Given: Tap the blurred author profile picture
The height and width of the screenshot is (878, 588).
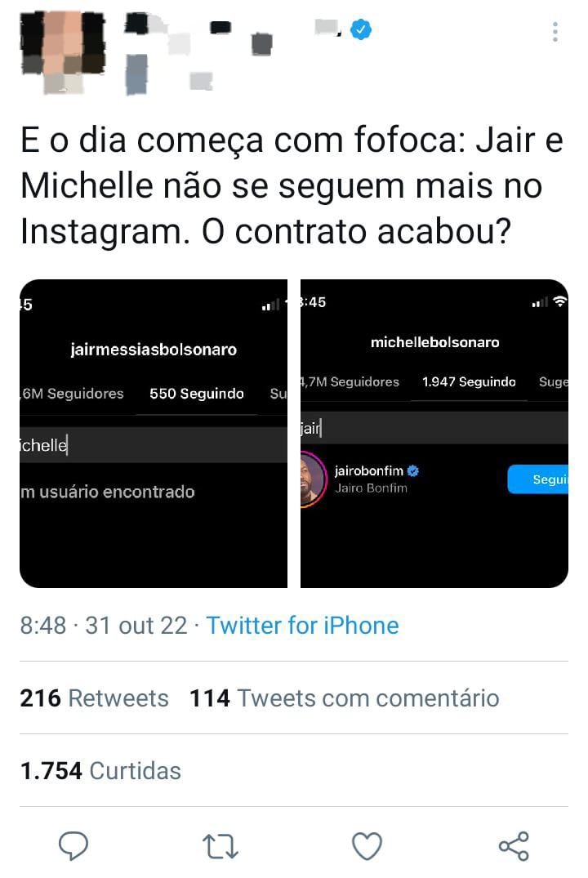Looking at the screenshot, I should [63, 51].
